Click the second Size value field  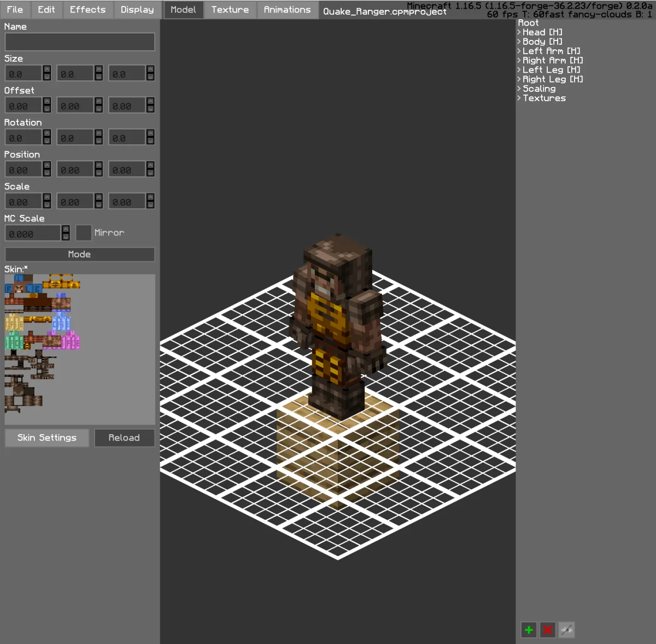coord(75,73)
